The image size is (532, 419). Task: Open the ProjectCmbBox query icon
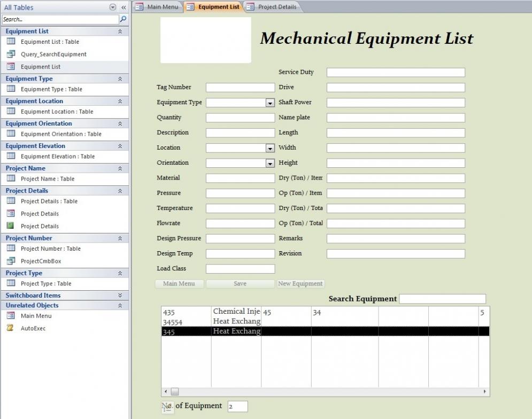(11, 261)
